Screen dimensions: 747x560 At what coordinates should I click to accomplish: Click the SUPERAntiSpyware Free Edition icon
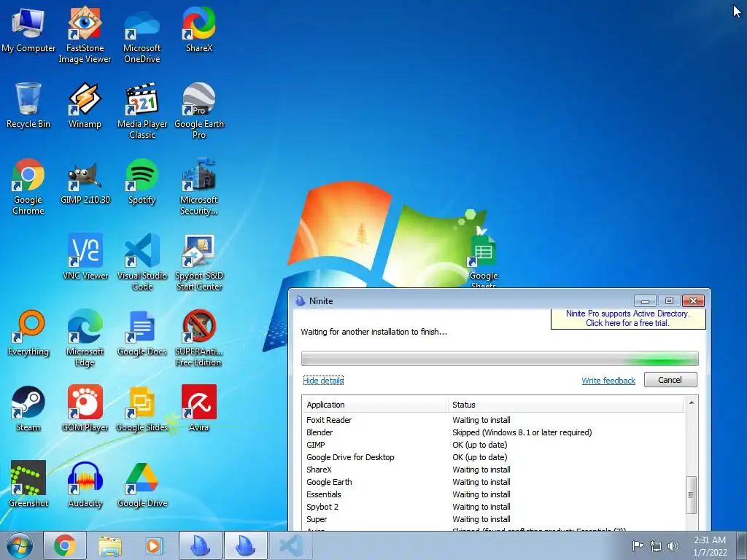(x=199, y=338)
